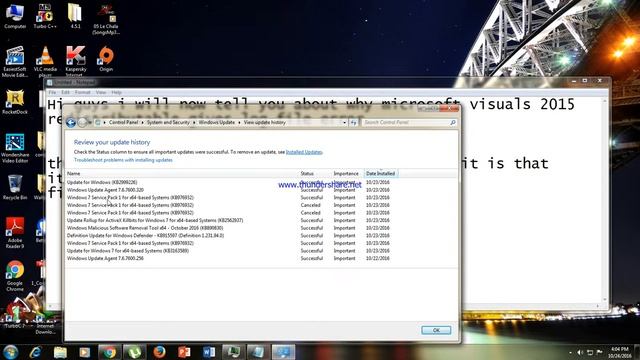Screen dimensions: 640x360
Task: Launch VLC media player from the desktop
Action: [45, 61]
